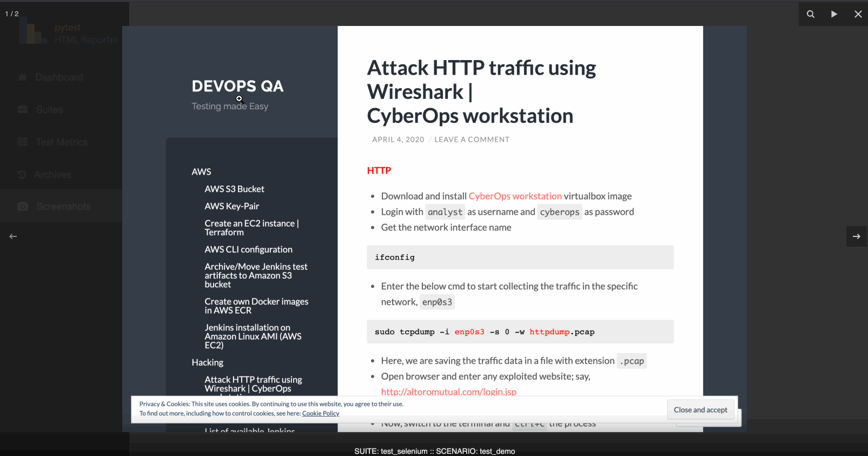
Task: Click the Test Metrics table icon
Action: (x=22, y=142)
